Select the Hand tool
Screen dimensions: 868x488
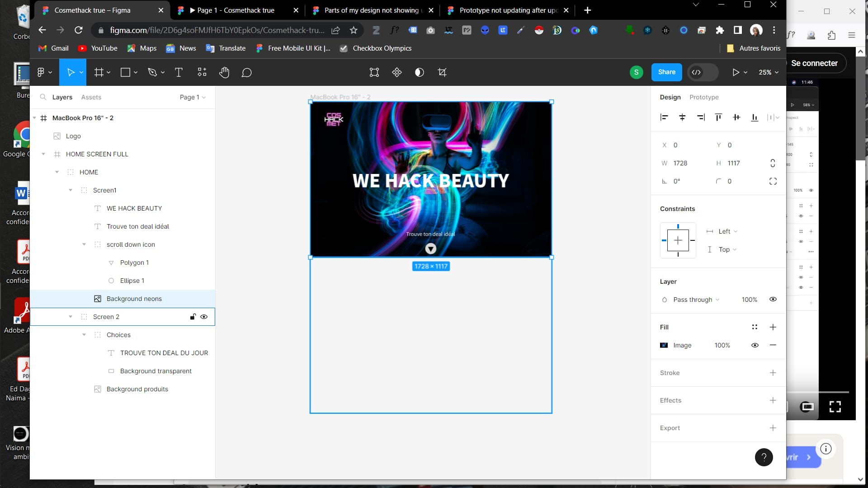[224, 72]
